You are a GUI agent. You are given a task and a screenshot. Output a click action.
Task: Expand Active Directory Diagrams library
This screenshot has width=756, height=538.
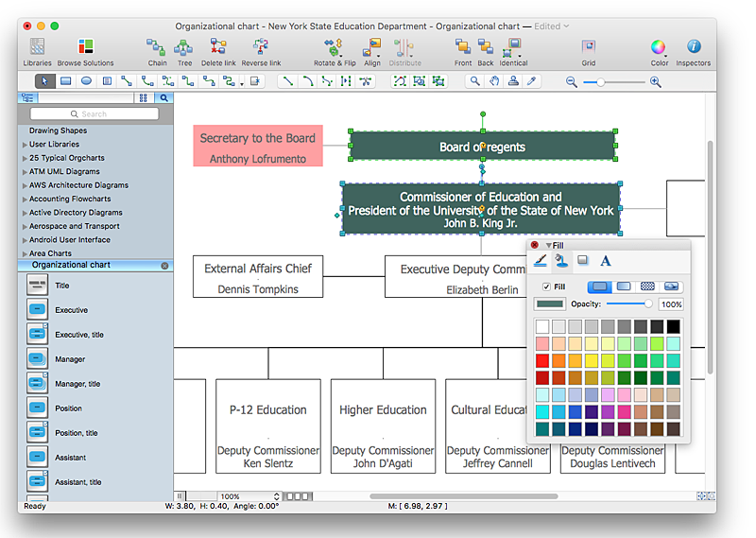coord(25,213)
